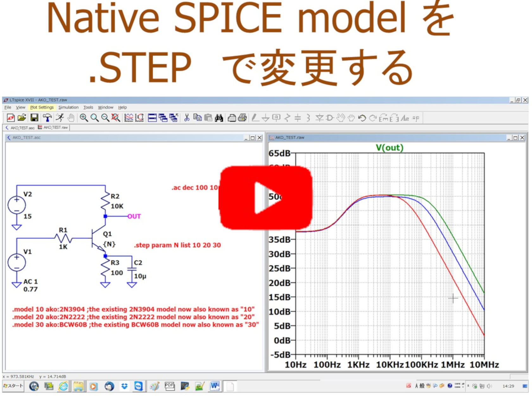Switch to the AKO_TEST.raw tab

click(x=53, y=127)
